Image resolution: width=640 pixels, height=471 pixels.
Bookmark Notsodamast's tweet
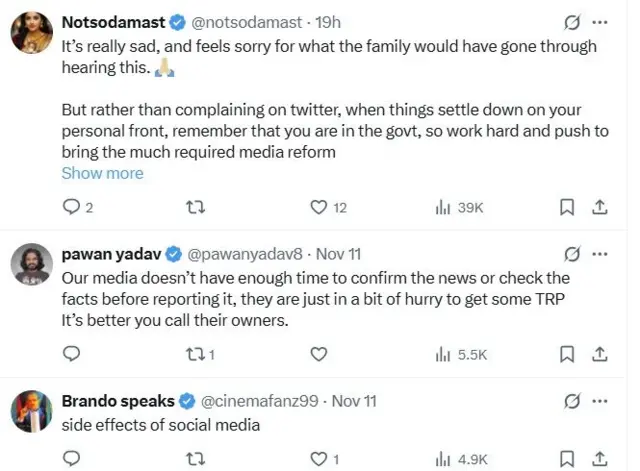566,207
